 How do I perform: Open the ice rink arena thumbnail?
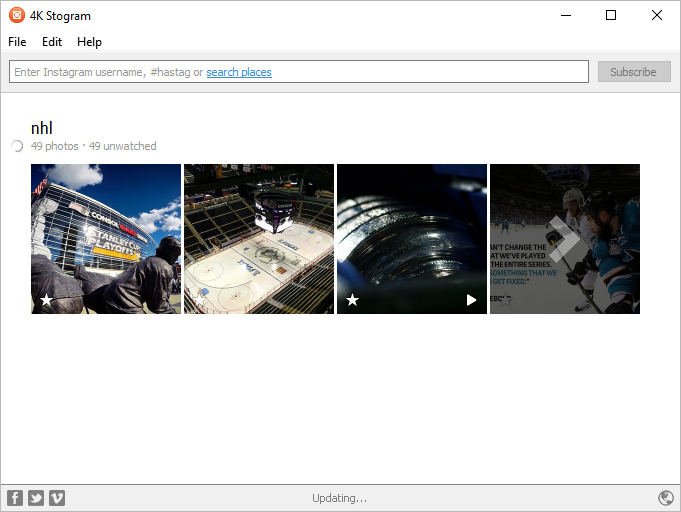(x=259, y=239)
